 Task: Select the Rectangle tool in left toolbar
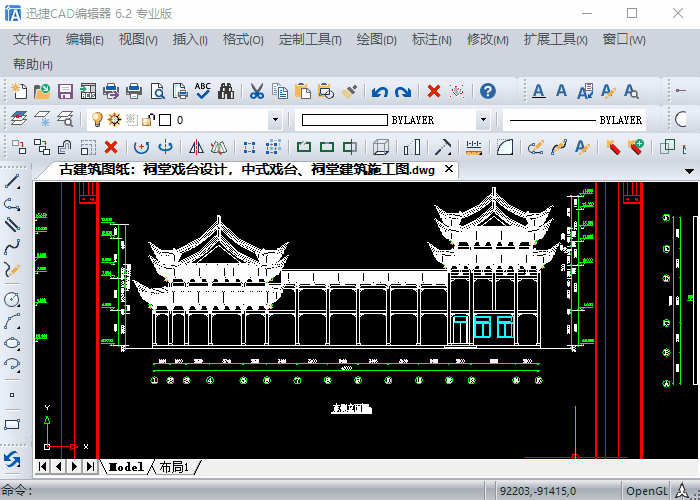[x=13, y=424]
